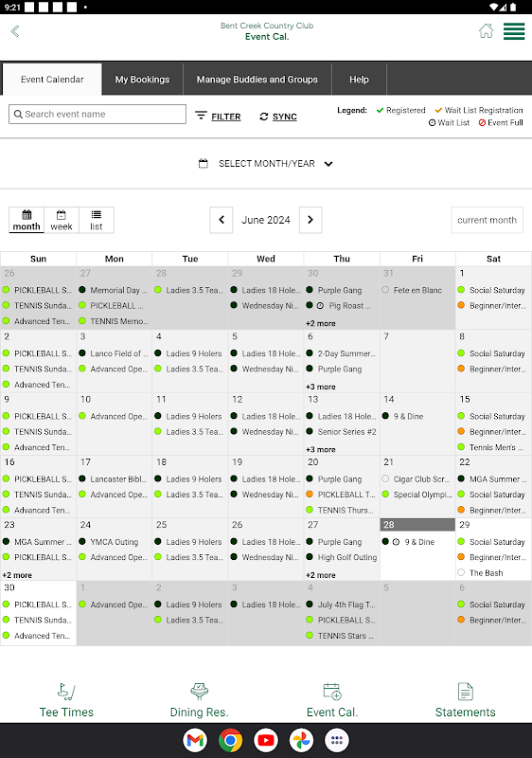
Task: Click the calendar icon beside Select Month/Year
Action: [204, 163]
